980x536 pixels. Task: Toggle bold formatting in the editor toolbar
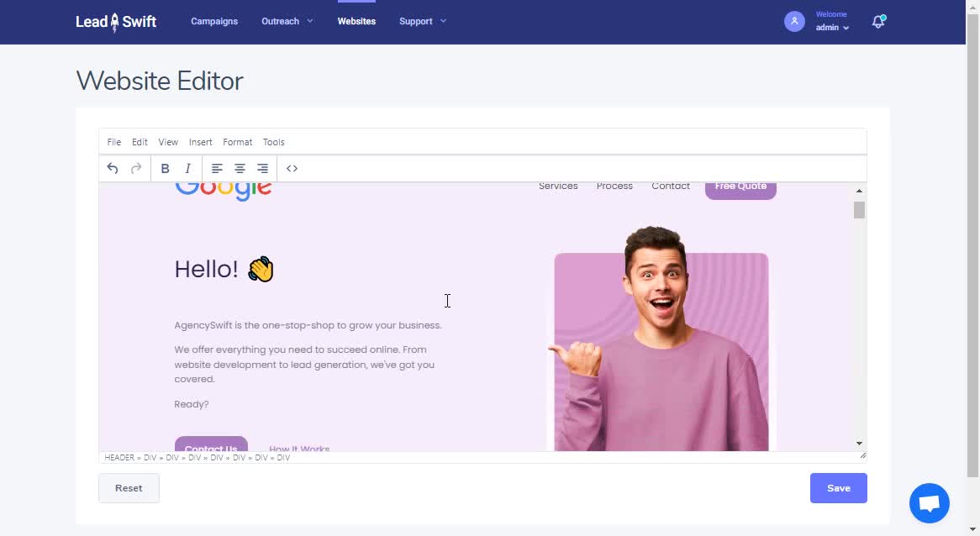point(165,168)
